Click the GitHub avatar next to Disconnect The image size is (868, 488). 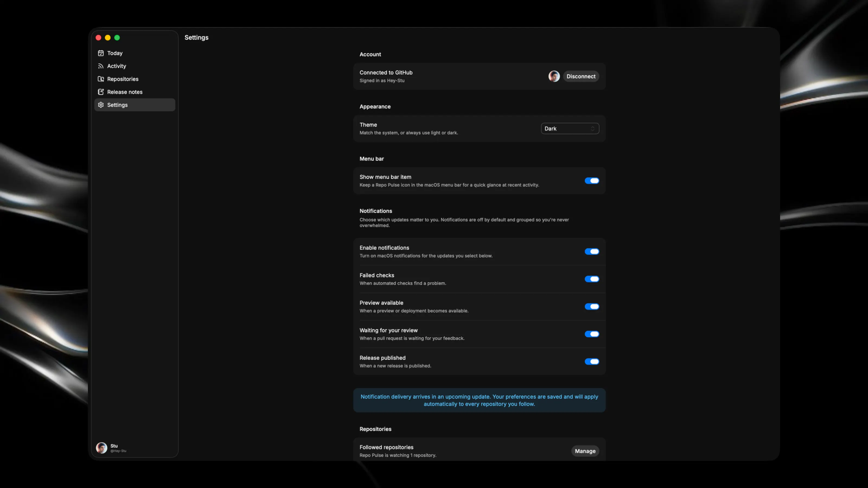[x=554, y=76]
